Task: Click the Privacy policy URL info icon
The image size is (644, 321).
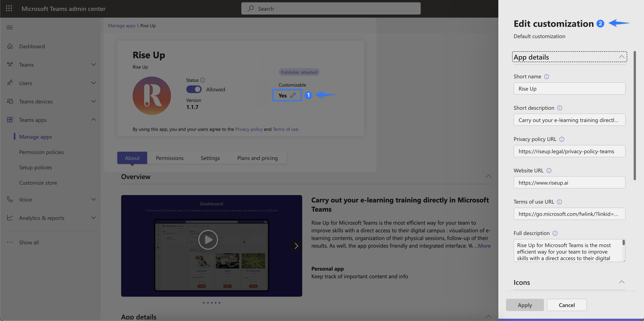Action: pyautogui.click(x=562, y=139)
